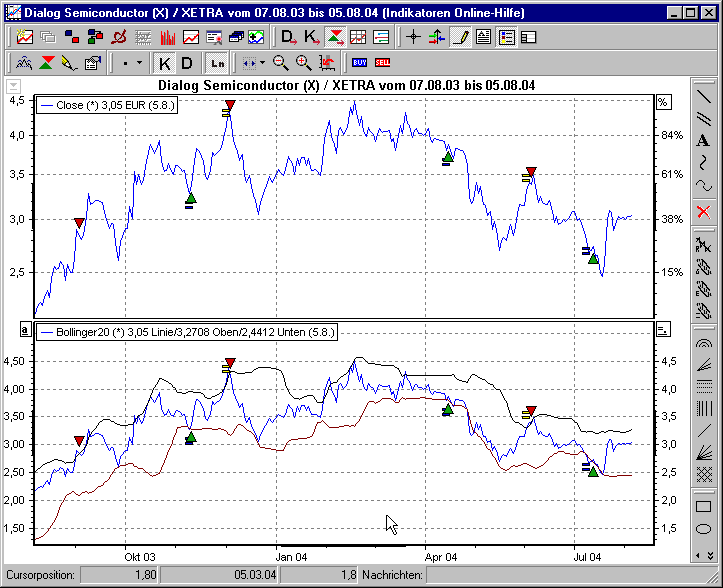Click the SELL button in toolbar

tap(382, 63)
